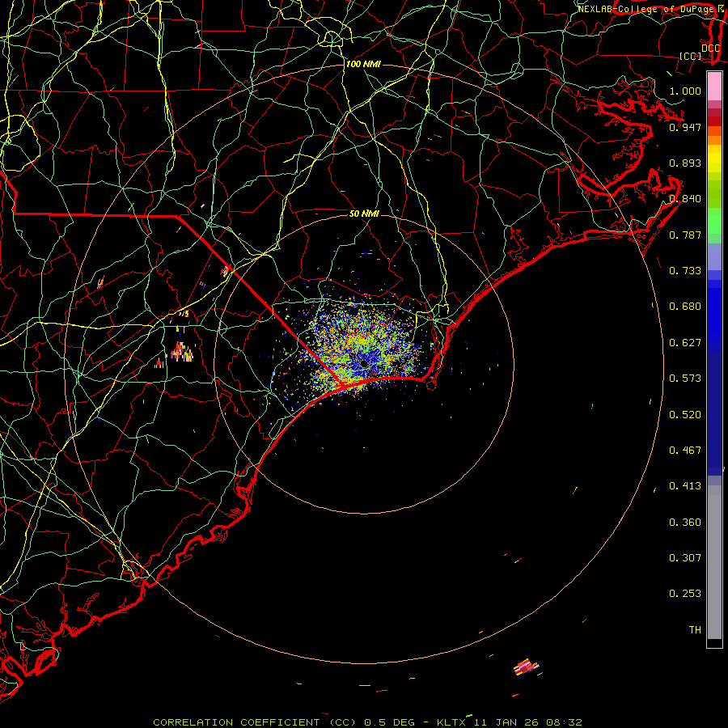This screenshot has height=728, width=728.
Task: Select the 0.627 legend value
Action: coord(685,343)
